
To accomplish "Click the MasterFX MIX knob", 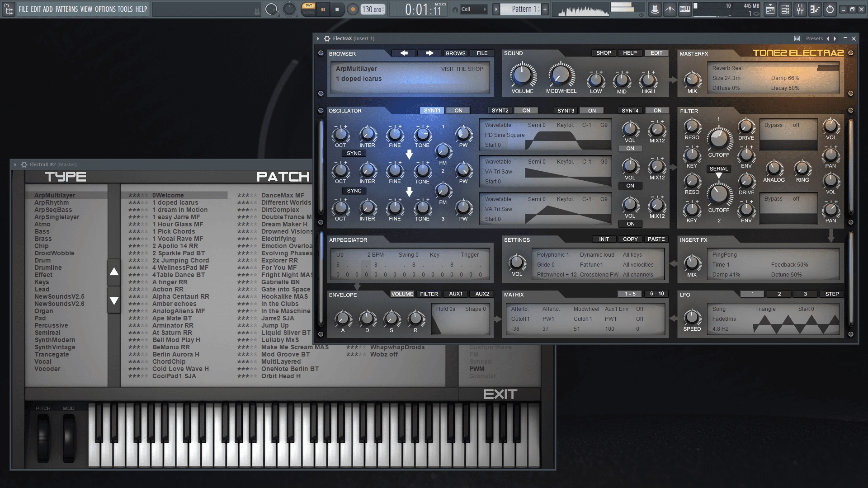I will coord(692,80).
